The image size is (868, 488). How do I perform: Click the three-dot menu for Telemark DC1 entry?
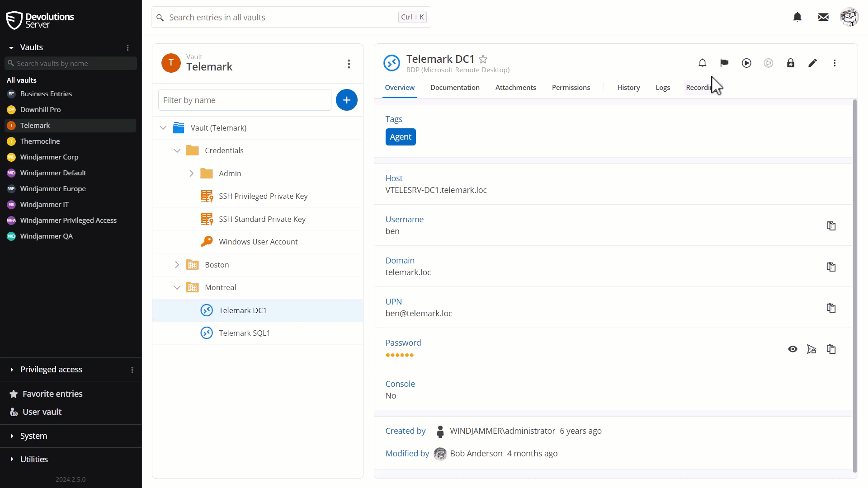835,62
